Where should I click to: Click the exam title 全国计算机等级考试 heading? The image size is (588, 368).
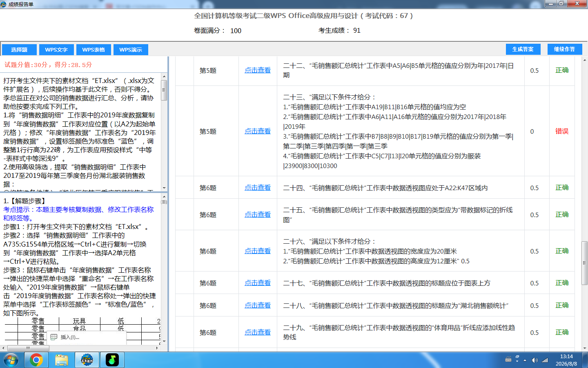pyautogui.click(x=303, y=16)
